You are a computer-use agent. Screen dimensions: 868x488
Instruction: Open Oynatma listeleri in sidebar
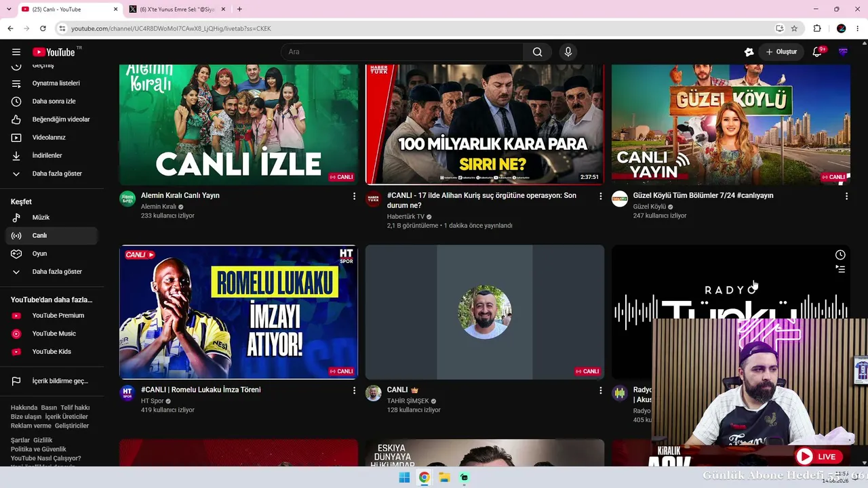51,83
